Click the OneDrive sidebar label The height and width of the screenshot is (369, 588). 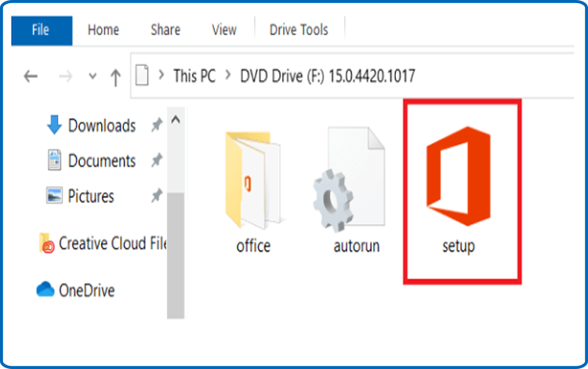click(x=86, y=291)
